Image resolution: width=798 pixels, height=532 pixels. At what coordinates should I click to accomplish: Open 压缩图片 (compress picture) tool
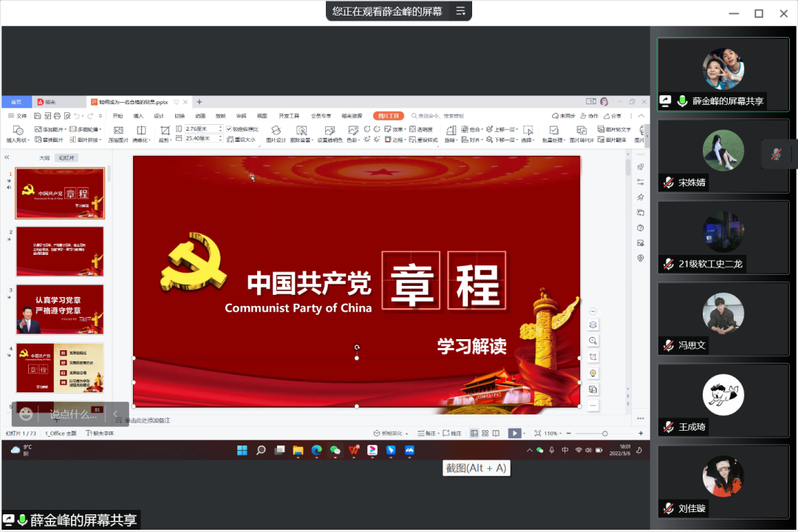(118, 134)
